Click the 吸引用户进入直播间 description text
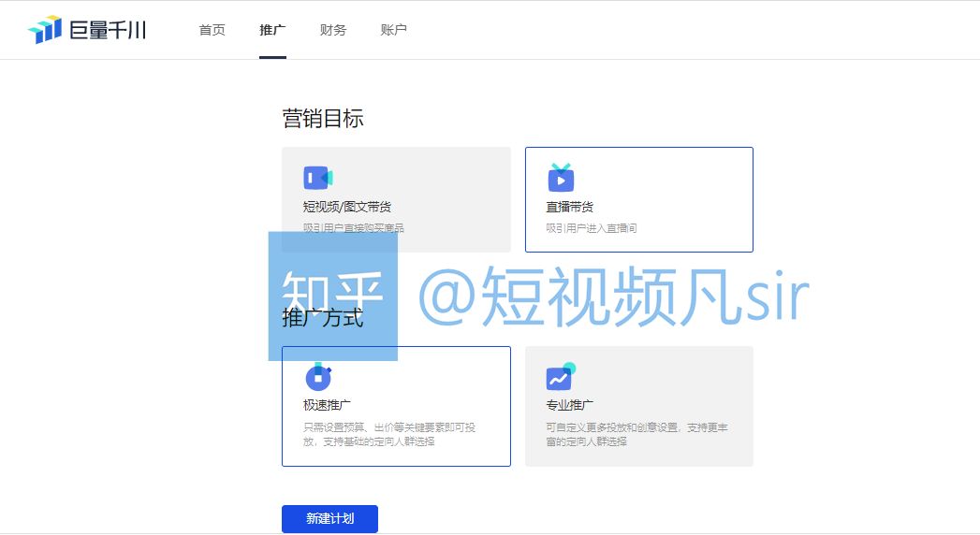Image resolution: width=980 pixels, height=535 pixels. click(x=592, y=228)
